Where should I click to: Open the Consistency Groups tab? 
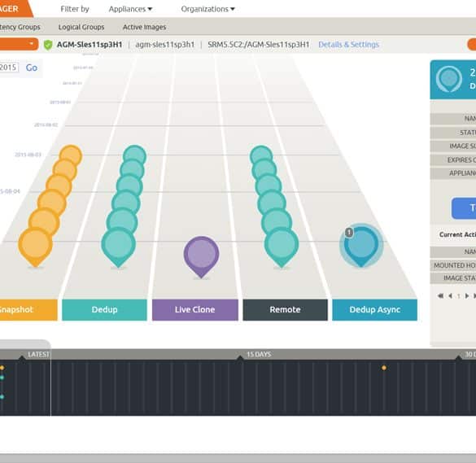[20, 27]
